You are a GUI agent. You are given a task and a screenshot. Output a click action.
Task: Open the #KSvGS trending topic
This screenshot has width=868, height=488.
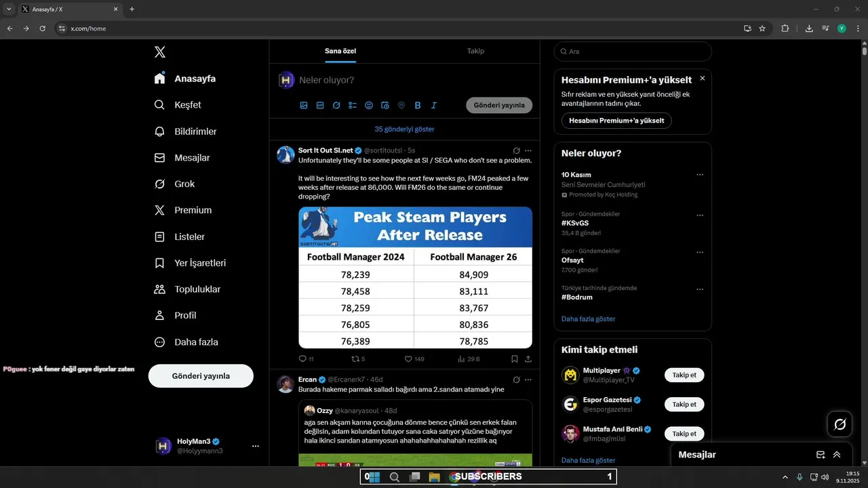[x=575, y=223]
